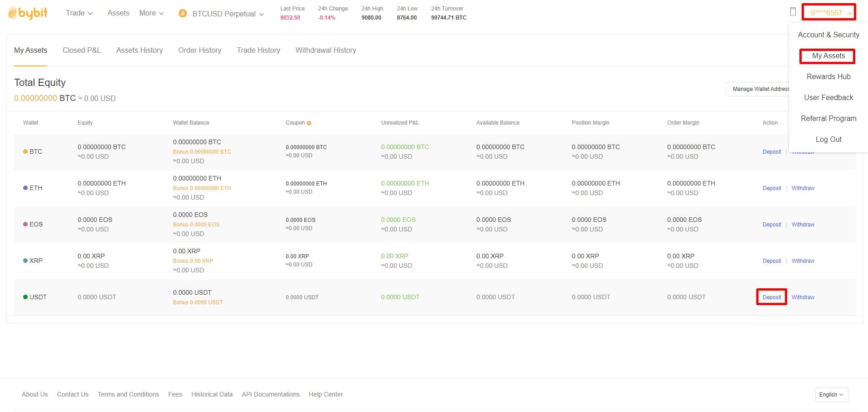Click the EOS wallet pink dot
Image resolution: width=868 pixels, height=412 pixels.
25,224
